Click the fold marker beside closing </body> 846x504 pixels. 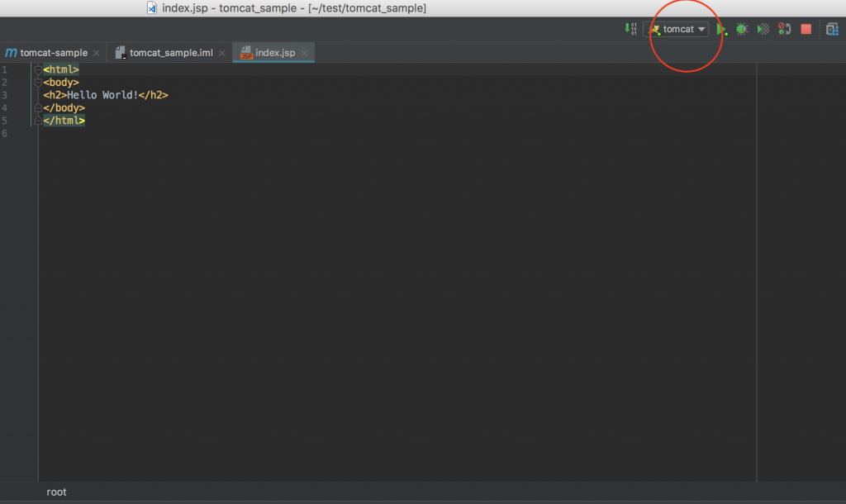coord(38,107)
